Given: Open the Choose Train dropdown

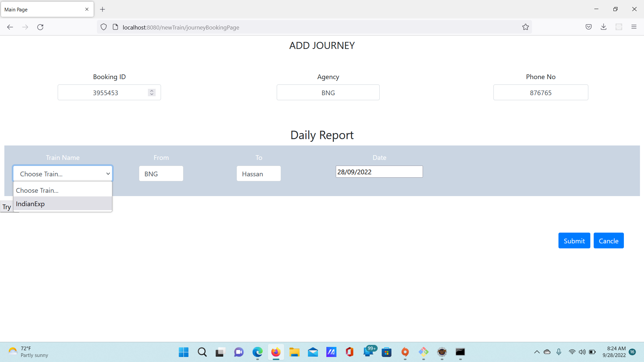Looking at the screenshot, I should tap(62, 173).
